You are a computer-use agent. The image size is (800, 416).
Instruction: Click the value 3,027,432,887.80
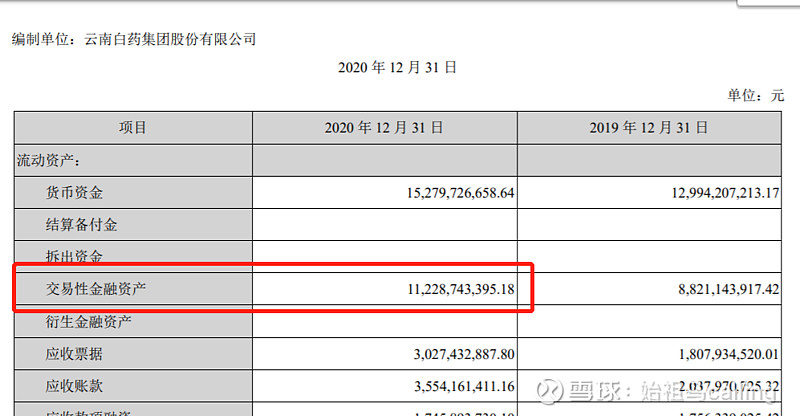pyautogui.click(x=464, y=354)
